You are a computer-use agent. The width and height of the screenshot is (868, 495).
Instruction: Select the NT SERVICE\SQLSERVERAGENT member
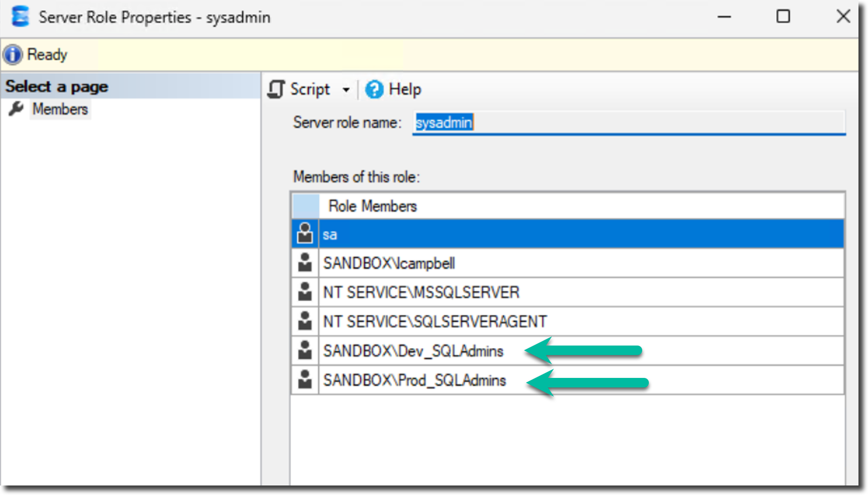point(434,321)
